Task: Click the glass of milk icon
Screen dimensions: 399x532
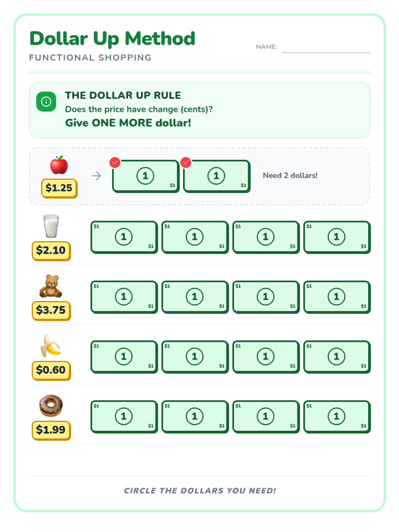Action: point(51,226)
